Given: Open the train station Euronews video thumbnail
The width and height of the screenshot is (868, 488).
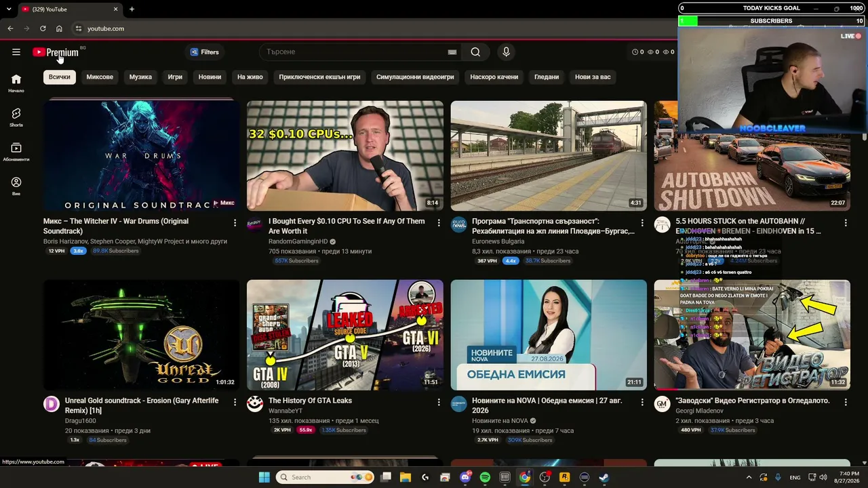Looking at the screenshot, I should click(549, 156).
